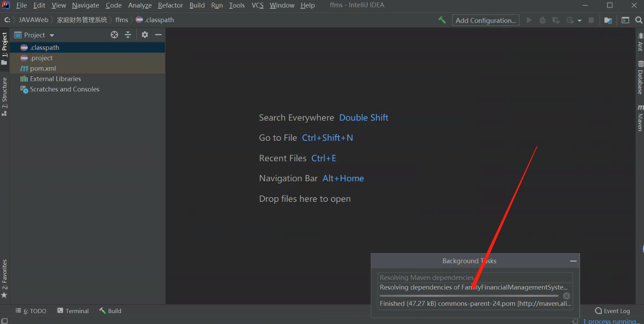The width and height of the screenshot is (644, 324).
Task: Open the Maven side tool window
Action: click(x=640, y=118)
